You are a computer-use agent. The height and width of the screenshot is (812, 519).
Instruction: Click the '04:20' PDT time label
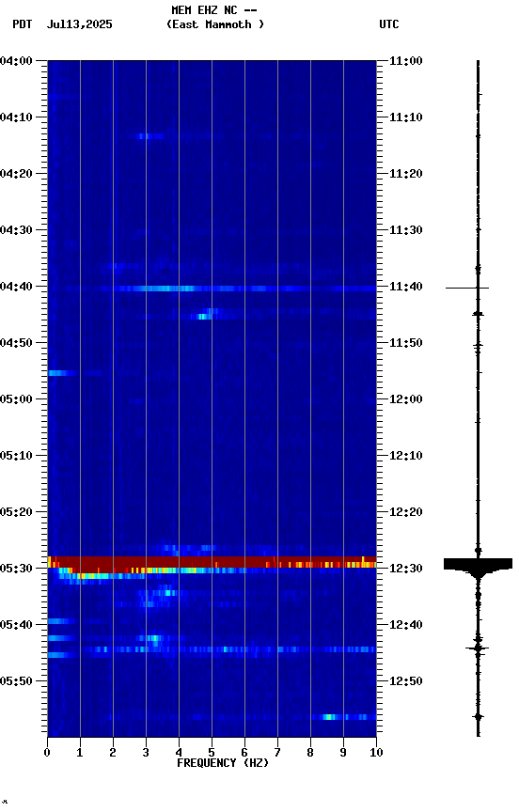[16, 174]
